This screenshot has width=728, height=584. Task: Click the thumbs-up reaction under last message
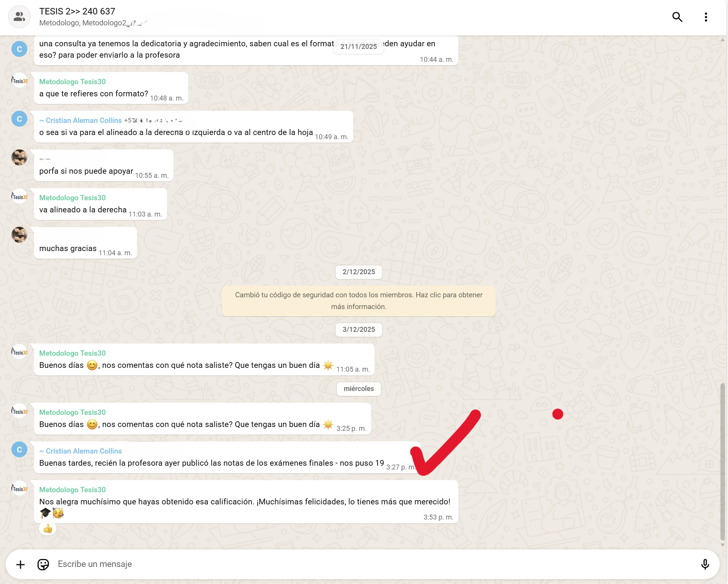click(48, 528)
